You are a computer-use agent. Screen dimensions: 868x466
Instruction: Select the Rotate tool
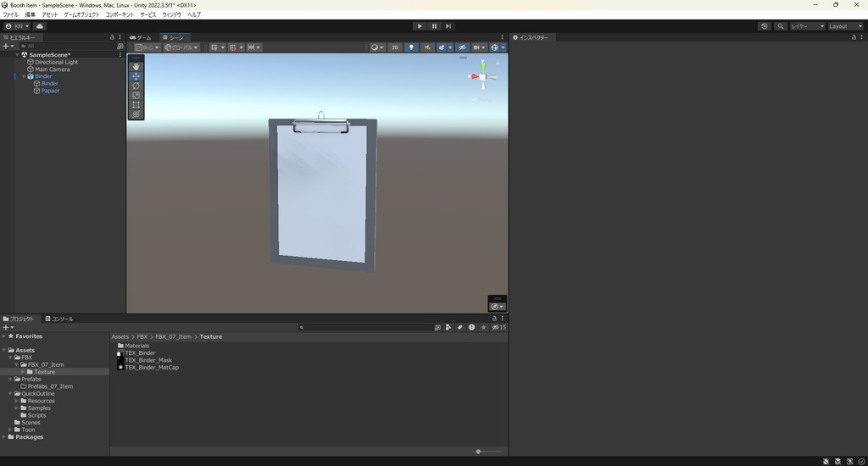(136, 86)
